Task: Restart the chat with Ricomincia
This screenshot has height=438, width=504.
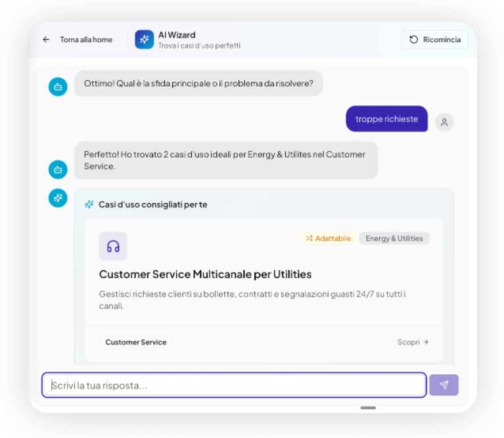Action: coord(434,39)
